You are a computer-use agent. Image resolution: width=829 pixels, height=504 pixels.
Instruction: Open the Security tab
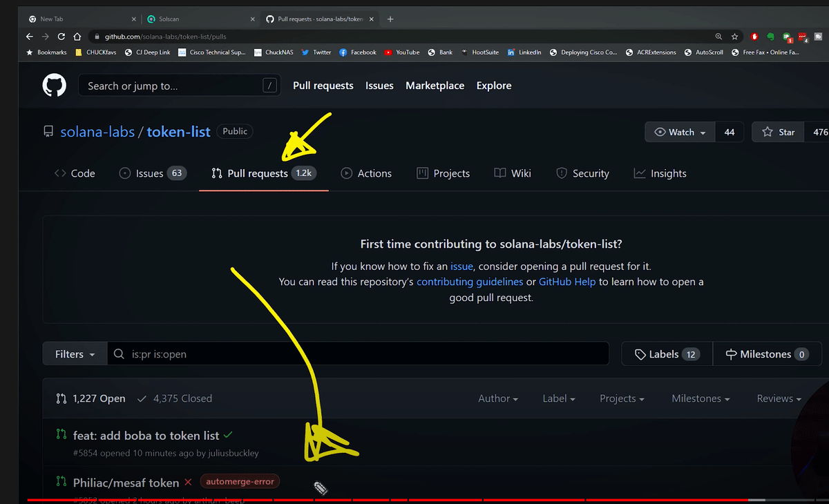point(582,173)
